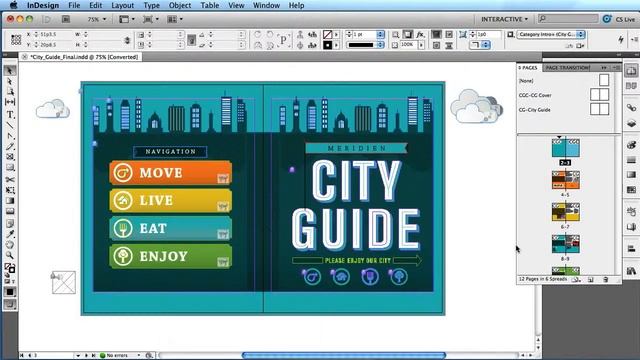This screenshot has width=640, height=360.
Task: Open the Screen Mode dropdown in application bar
Action: 151,19
